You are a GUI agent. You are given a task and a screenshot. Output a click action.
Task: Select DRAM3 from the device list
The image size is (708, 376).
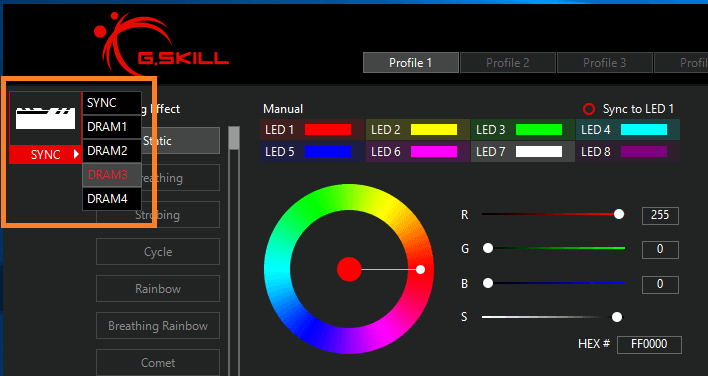112,175
